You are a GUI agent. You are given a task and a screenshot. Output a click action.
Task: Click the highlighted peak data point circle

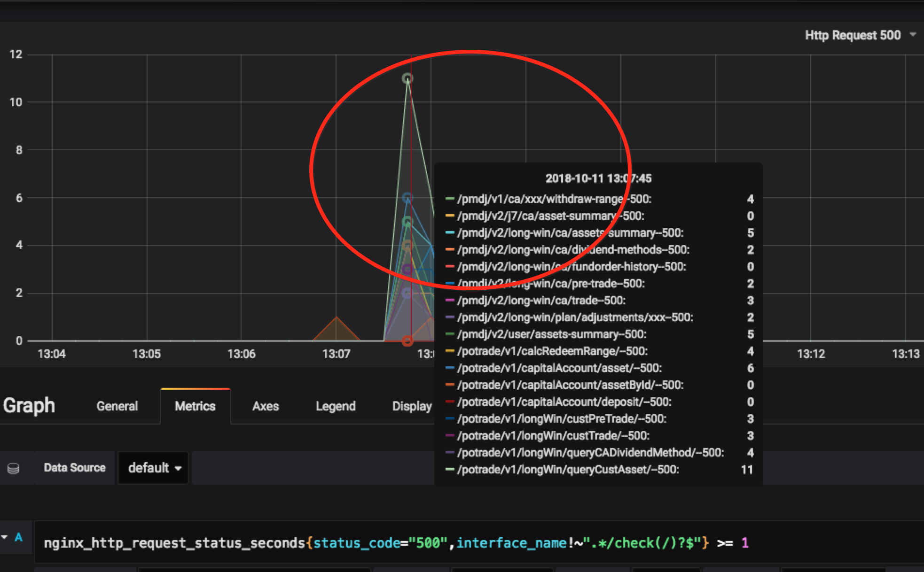pyautogui.click(x=407, y=78)
